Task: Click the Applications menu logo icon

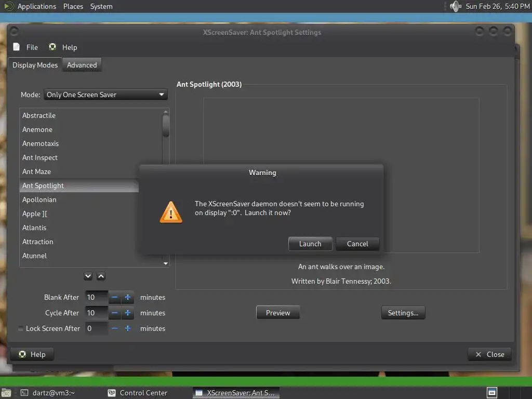Action: [x=8, y=6]
